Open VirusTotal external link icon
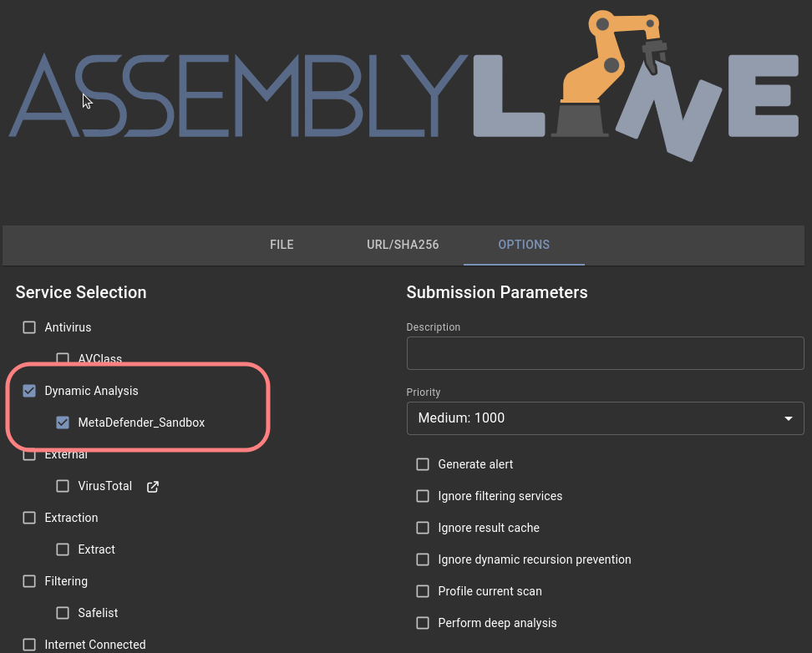The image size is (812, 653). coord(153,487)
